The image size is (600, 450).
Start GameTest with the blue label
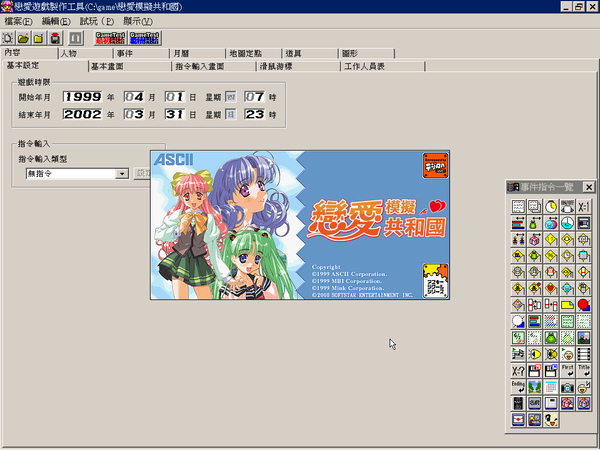144,38
